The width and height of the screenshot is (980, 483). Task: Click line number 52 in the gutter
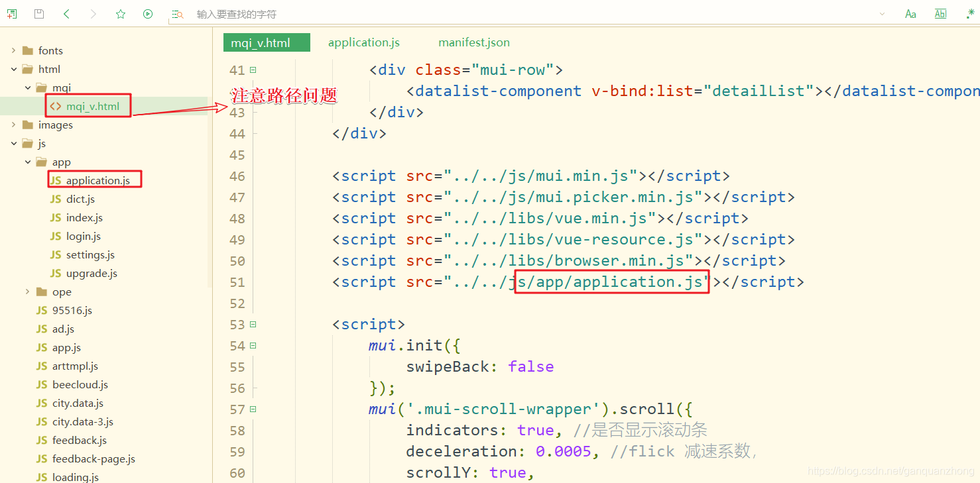coord(237,303)
